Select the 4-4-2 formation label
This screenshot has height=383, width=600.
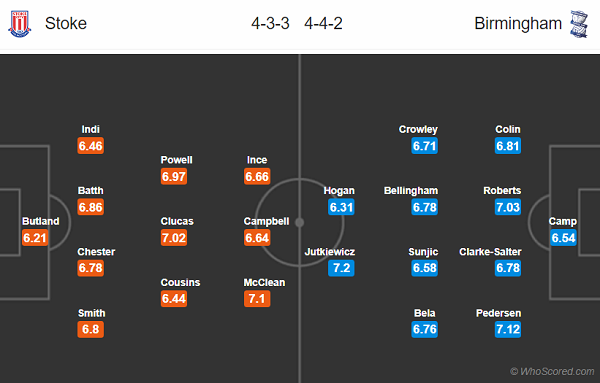[323, 23]
